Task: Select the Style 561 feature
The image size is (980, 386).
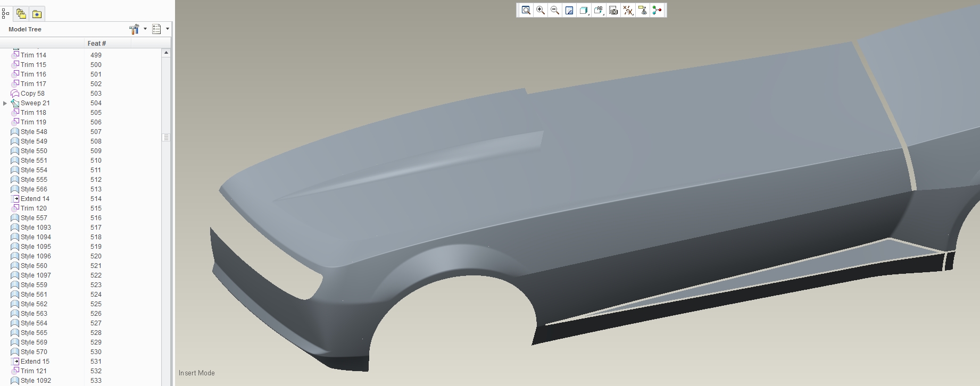Action: click(x=29, y=295)
